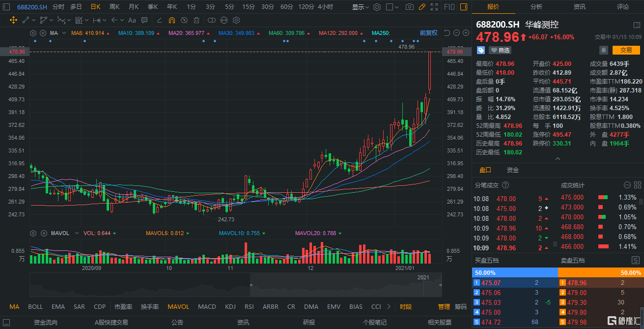
Task: Click the MA indicator settings gear
Action: [x=33, y=33]
